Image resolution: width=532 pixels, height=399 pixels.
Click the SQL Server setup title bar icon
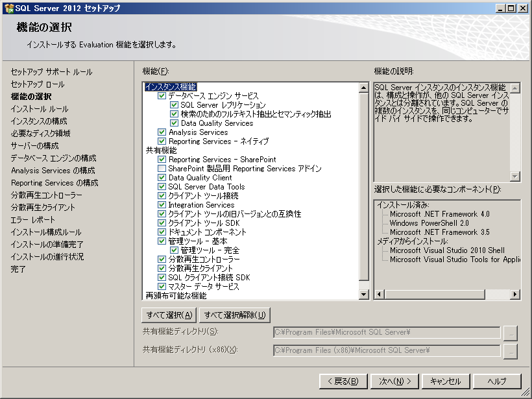[x=7, y=8]
